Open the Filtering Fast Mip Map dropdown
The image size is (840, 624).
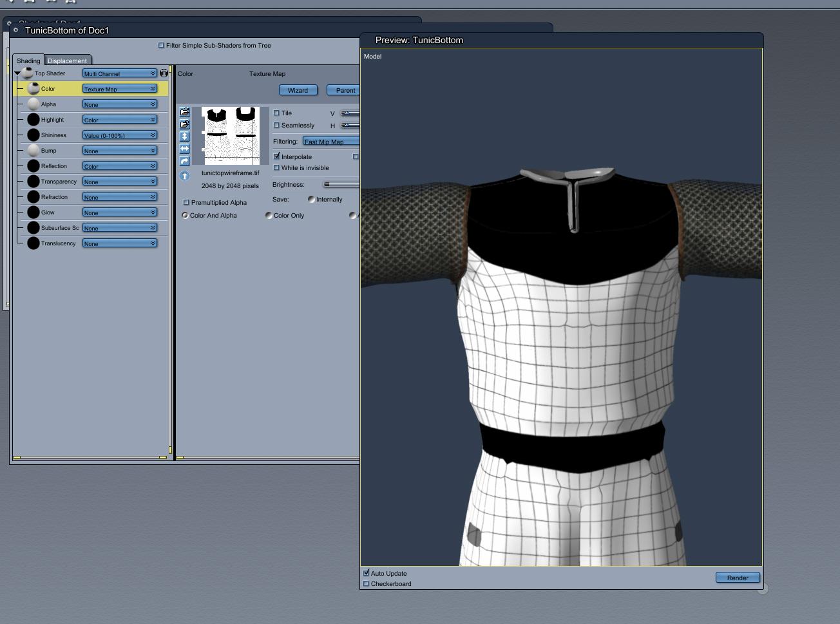click(331, 142)
